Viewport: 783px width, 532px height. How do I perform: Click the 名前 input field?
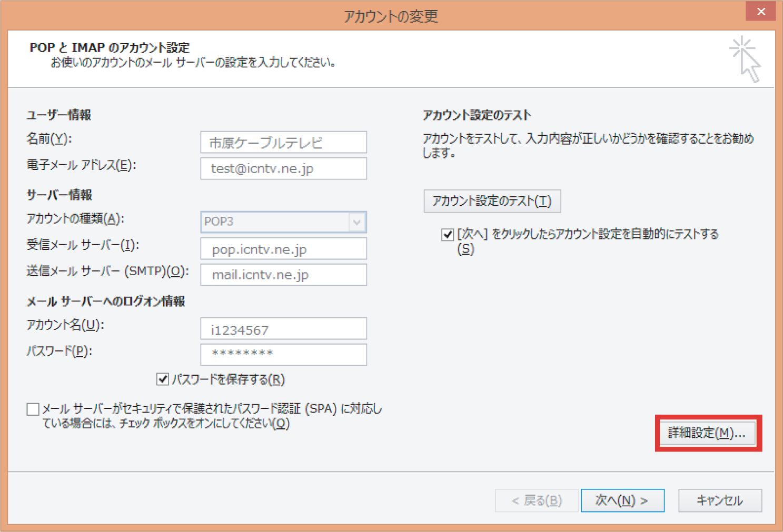click(x=283, y=142)
